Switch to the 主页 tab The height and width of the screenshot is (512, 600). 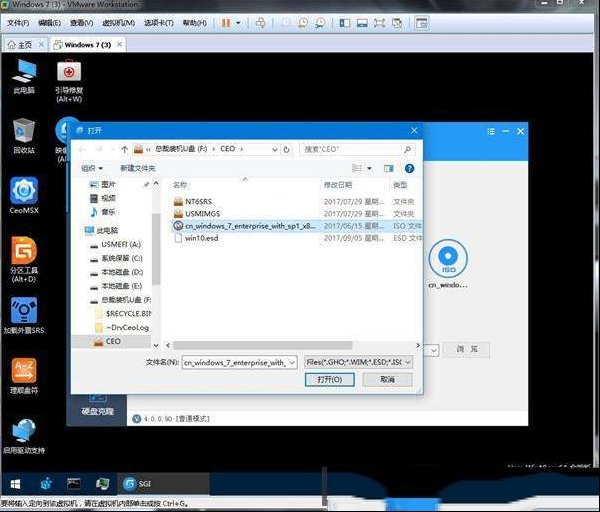click(x=25, y=45)
